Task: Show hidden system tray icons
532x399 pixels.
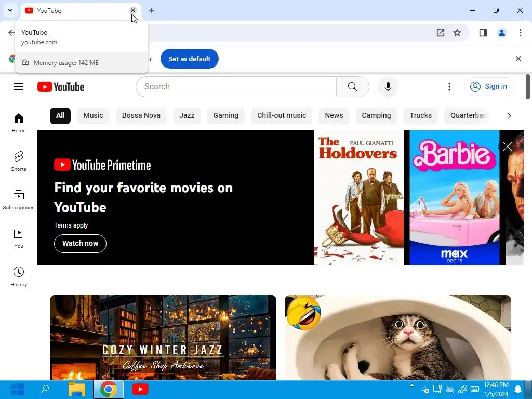Action: [411, 385]
